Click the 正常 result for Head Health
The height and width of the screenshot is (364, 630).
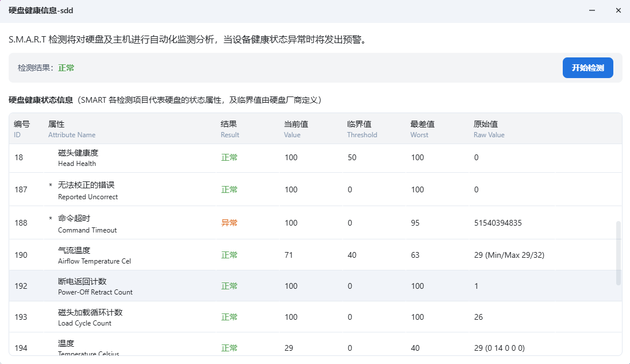click(229, 157)
